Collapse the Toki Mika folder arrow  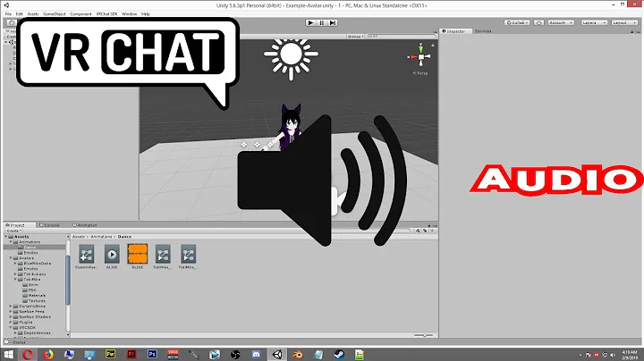15,280
